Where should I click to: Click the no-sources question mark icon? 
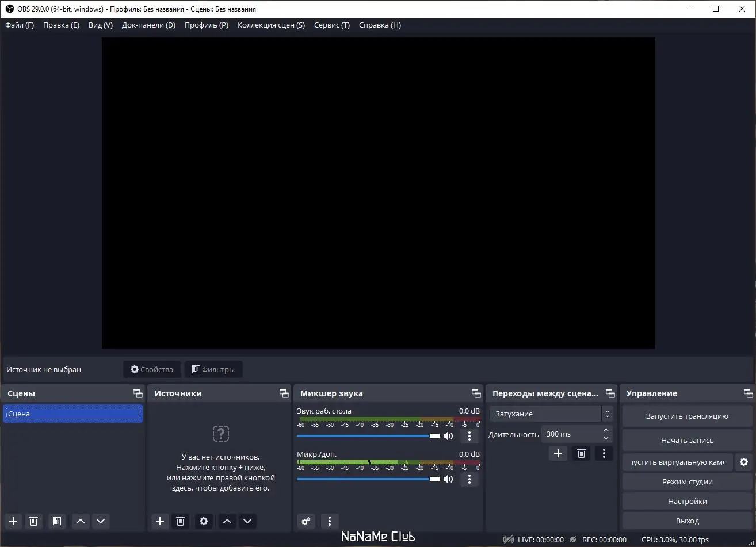(x=221, y=434)
